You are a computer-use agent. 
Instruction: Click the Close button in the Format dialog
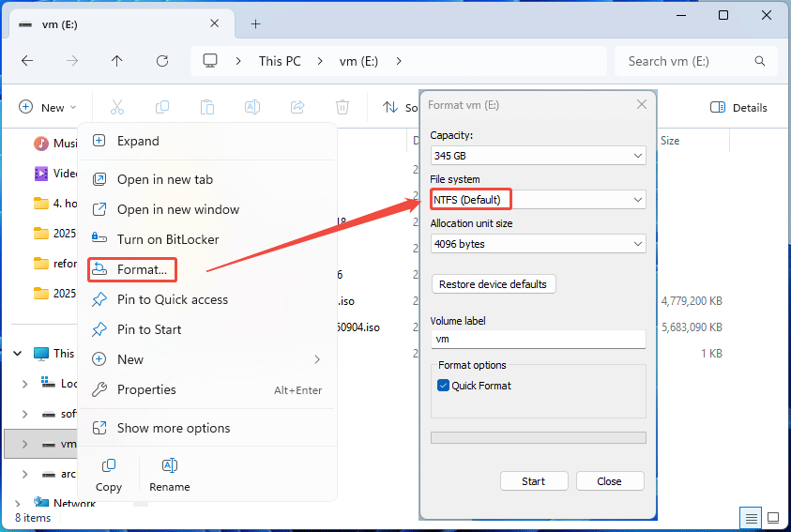(609, 481)
